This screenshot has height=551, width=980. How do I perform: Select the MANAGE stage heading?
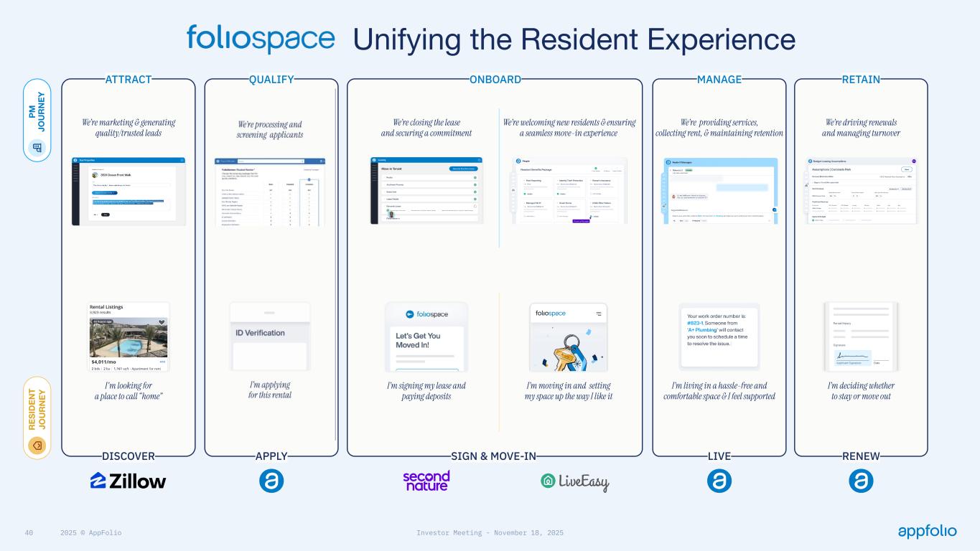pyautogui.click(x=719, y=80)
